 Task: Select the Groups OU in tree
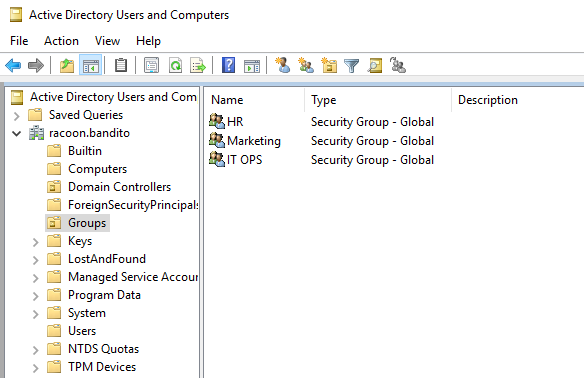coord(87,223)
